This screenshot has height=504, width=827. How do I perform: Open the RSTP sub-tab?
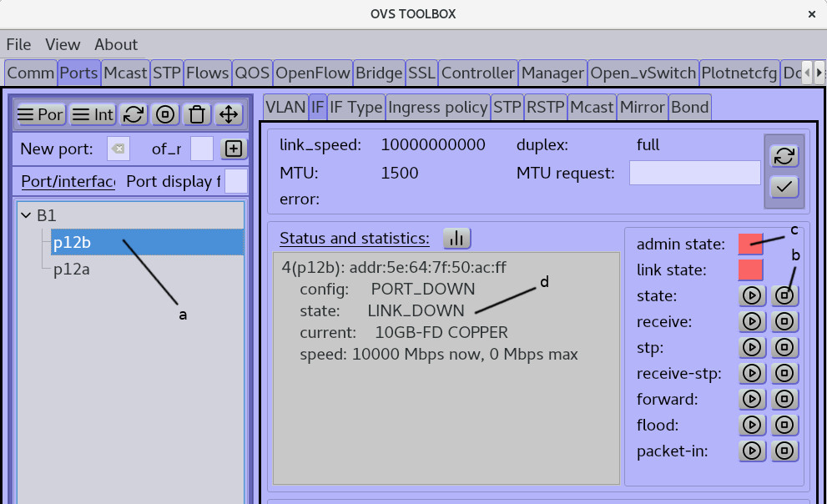[546, 107]
